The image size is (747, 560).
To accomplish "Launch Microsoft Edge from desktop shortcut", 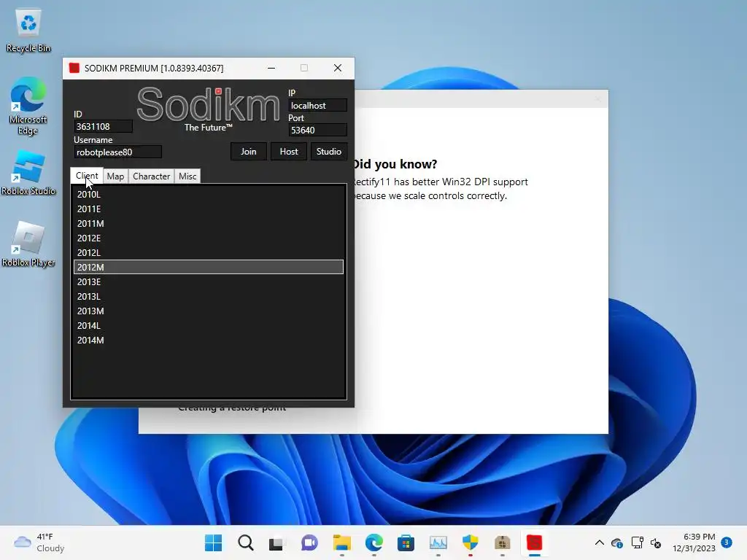I will click(x=28, y=106).
